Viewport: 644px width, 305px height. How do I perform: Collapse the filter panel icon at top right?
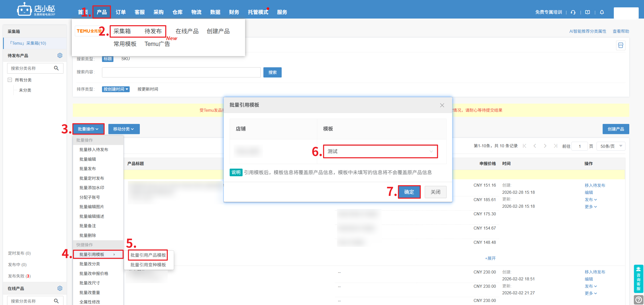click(621, 45)
